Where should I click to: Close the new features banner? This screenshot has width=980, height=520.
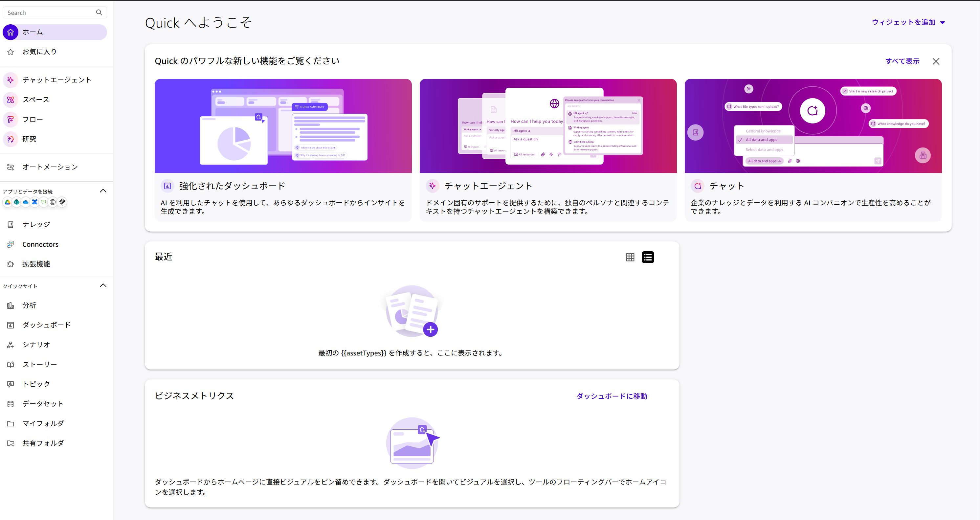pos(936,61)
